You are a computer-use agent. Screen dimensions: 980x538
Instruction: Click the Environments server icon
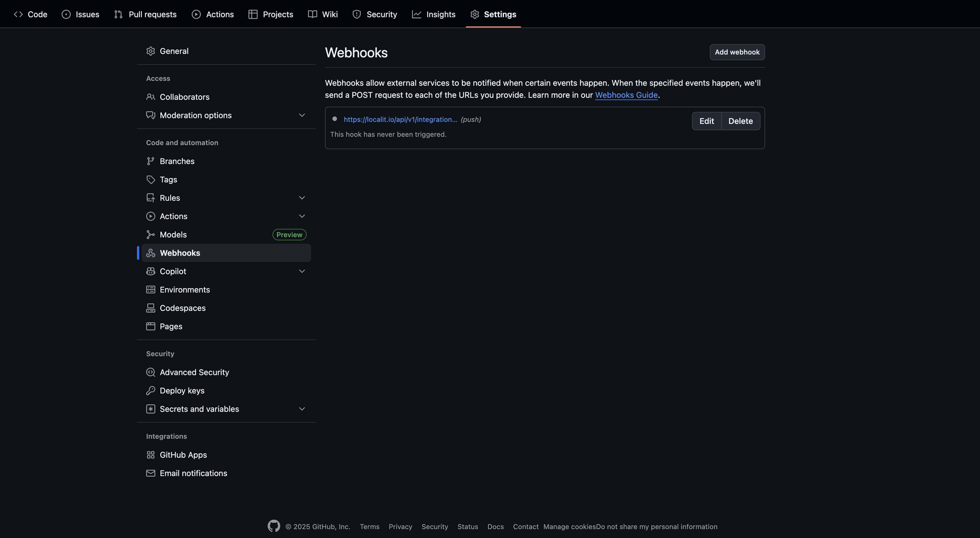(x=151, y=289)
